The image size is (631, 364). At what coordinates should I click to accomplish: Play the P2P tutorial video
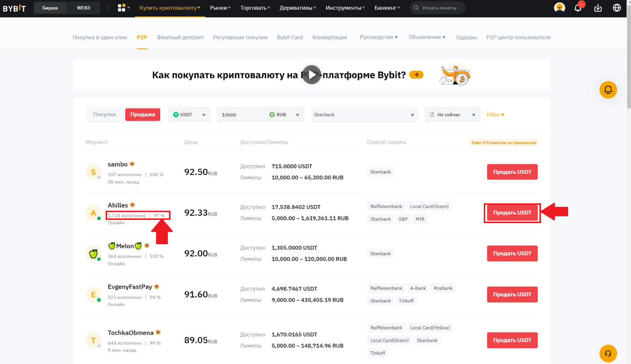click(x=312, y=75)
